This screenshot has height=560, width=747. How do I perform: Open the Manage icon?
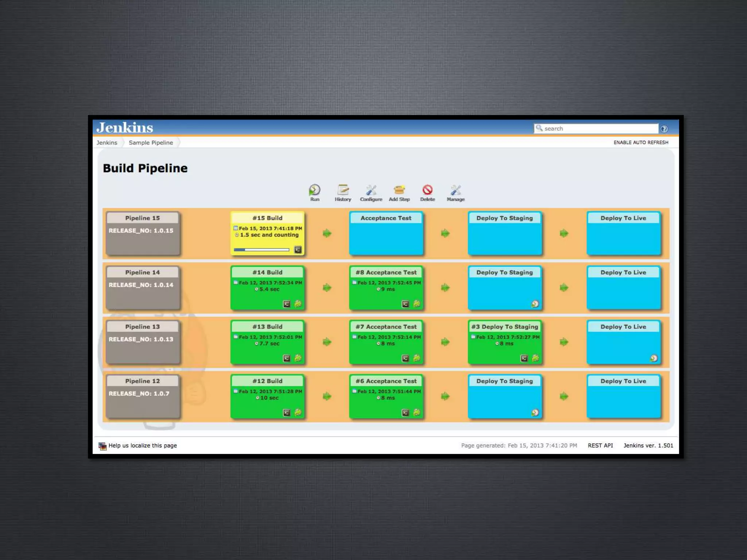click(x=456, y=190)
